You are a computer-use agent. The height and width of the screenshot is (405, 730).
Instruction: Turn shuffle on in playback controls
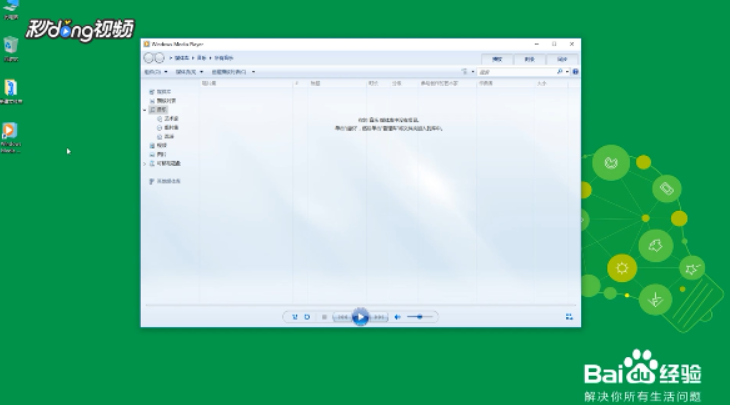(x=295, y=317)
